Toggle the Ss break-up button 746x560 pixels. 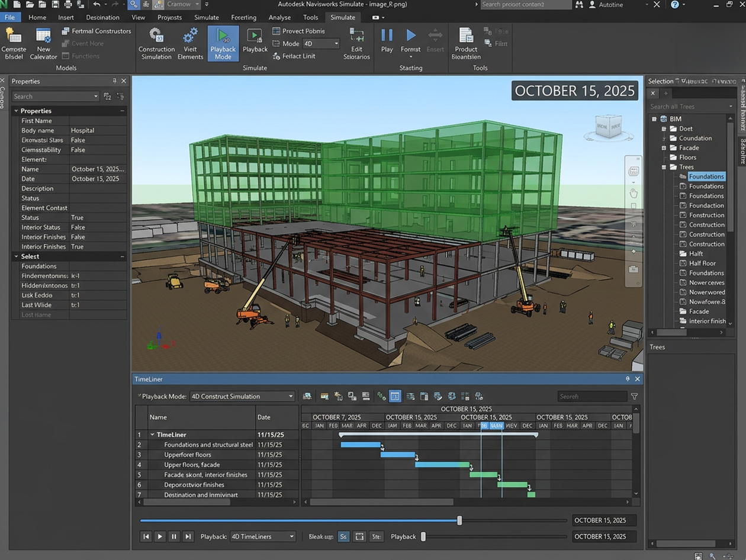click(343, 536)
